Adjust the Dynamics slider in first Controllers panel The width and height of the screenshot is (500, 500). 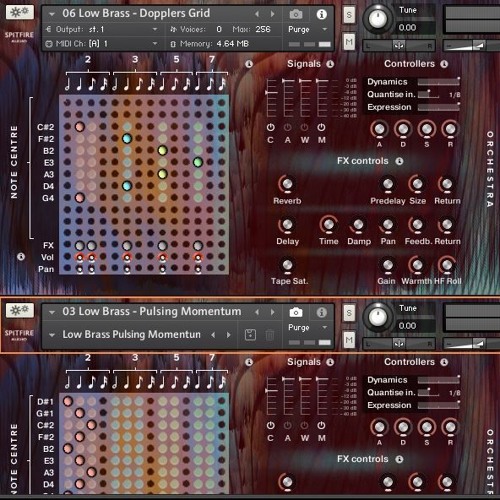[x=439, y=82]
